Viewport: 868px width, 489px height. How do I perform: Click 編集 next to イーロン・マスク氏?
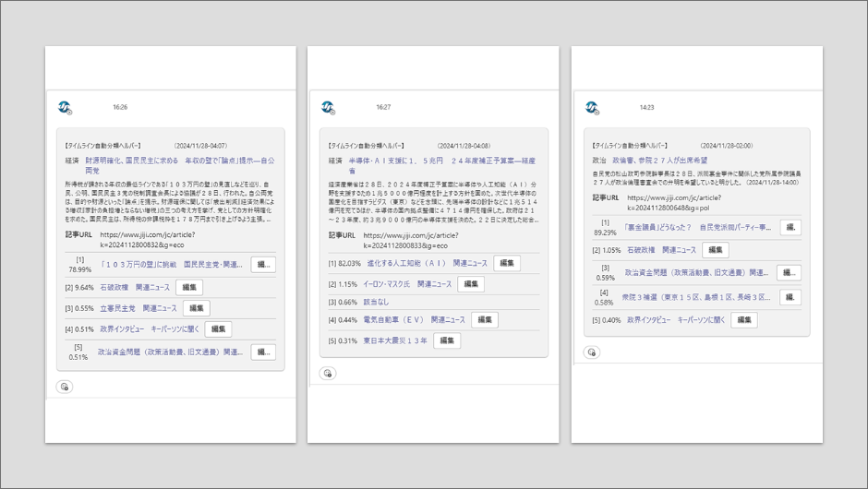coord(470,284)
